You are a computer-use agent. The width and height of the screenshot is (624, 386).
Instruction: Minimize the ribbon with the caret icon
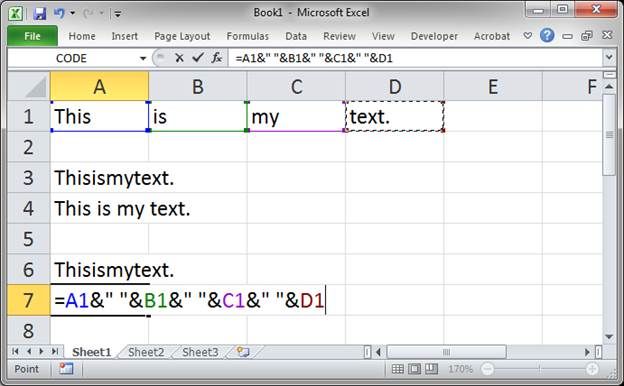[x=528, y=36]
